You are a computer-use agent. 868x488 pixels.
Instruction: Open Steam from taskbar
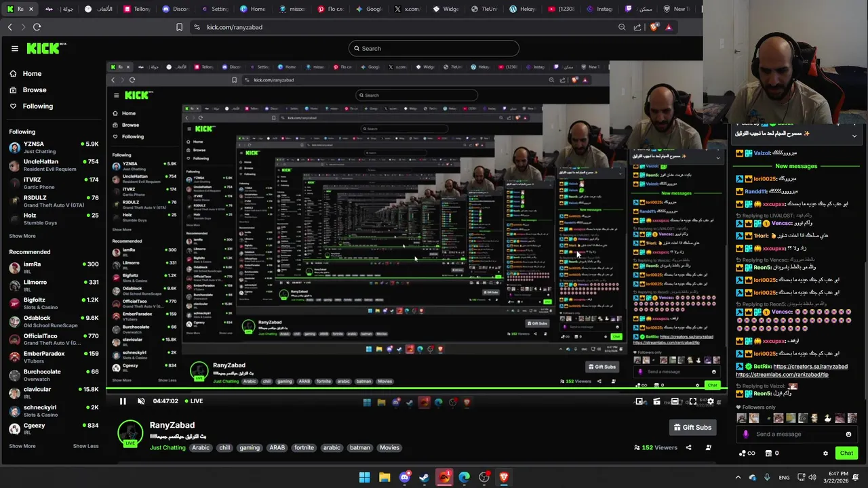point(424,477)
